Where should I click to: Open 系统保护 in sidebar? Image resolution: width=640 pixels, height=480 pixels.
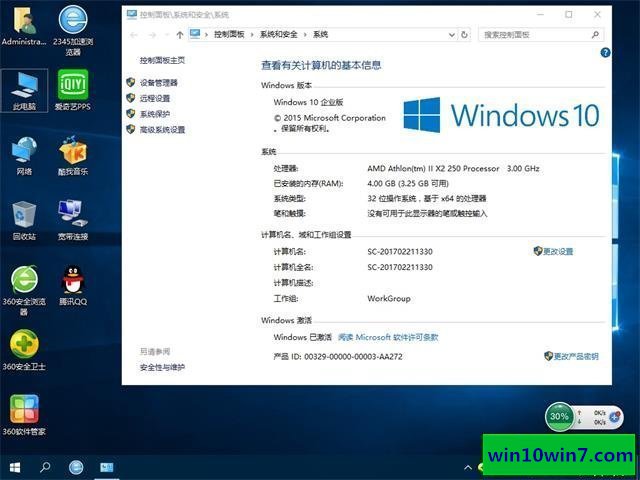coord(155,114)
